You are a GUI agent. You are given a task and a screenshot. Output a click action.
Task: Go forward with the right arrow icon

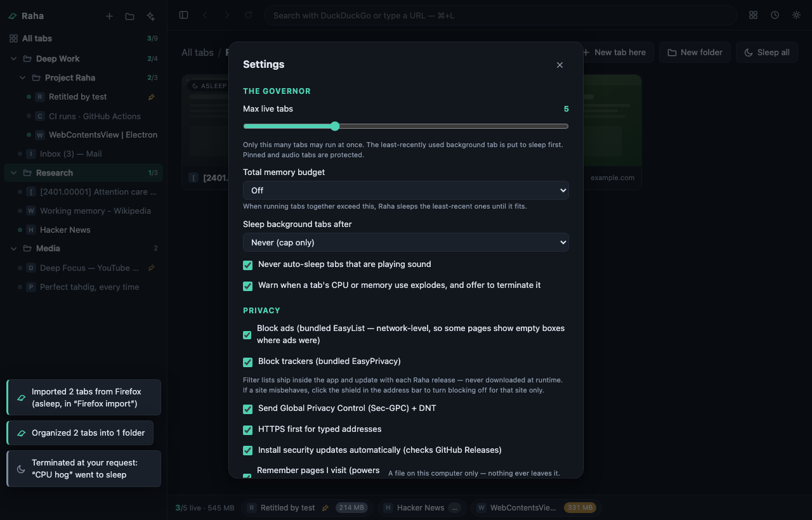226,15
